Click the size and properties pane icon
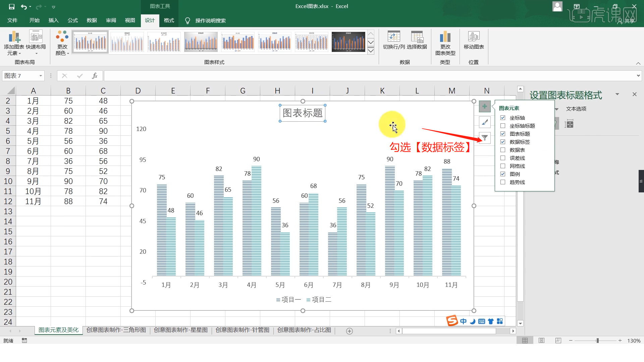Image resolution: width=644 pixels, height=362 pixels. point(569,124)
